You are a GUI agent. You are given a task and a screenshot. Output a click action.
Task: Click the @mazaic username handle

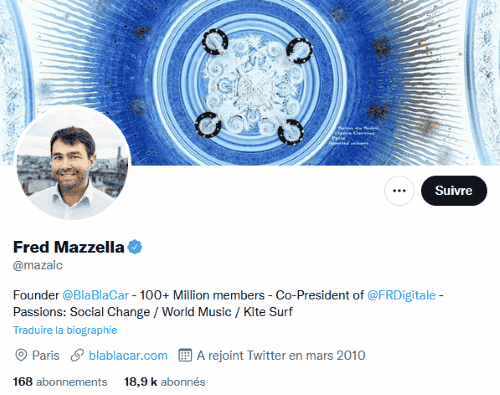click(38, 265)
